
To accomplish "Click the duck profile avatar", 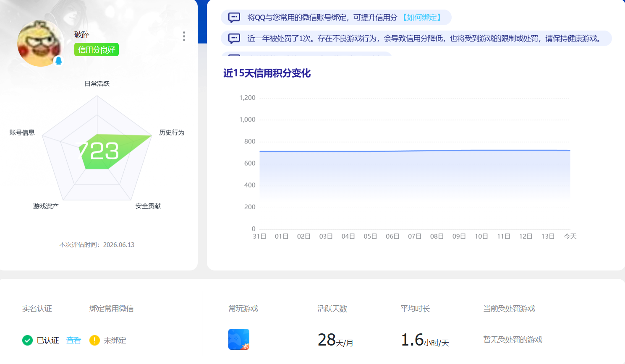I will point(41,43).
